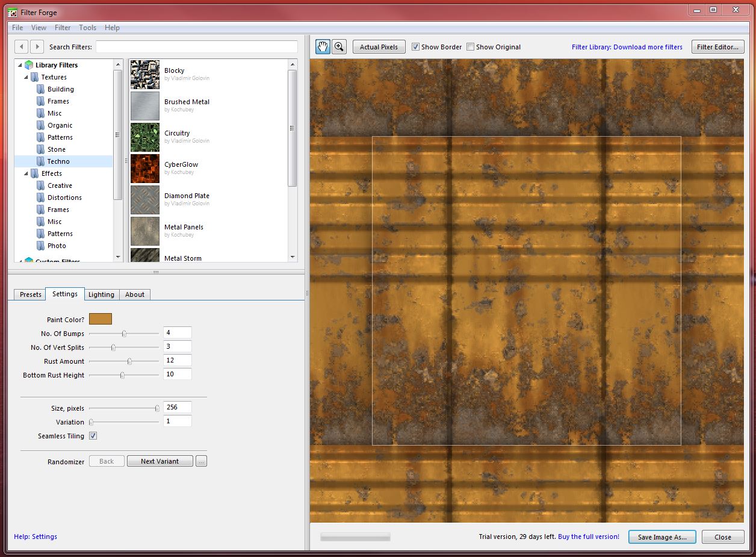
Task: Click the back navigation arrow
Action: pos(22,46)
